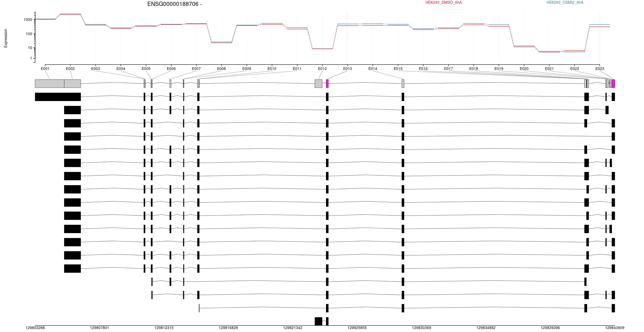The height and width of the screenshot is (332, 644).
Task: Click exon label E004
Action: [x=121, y=69]
